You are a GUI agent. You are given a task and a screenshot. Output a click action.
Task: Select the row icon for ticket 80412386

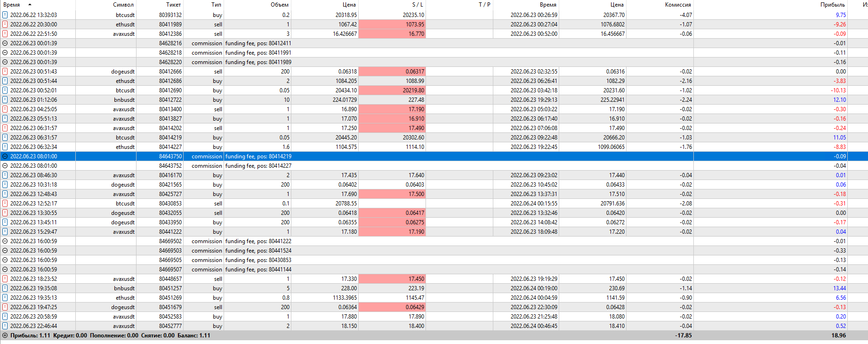point(5,34)
